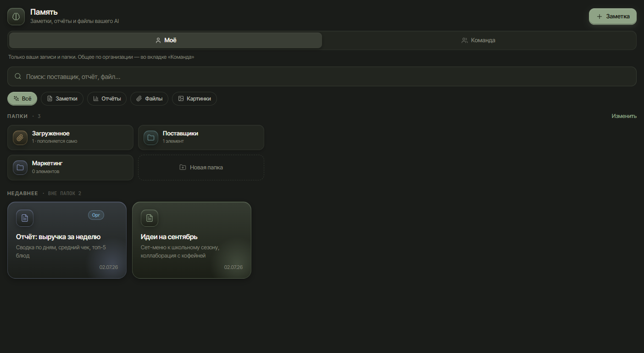Filter by Всё chip
This screenshot has width=644, height=353.
[22, 99]
